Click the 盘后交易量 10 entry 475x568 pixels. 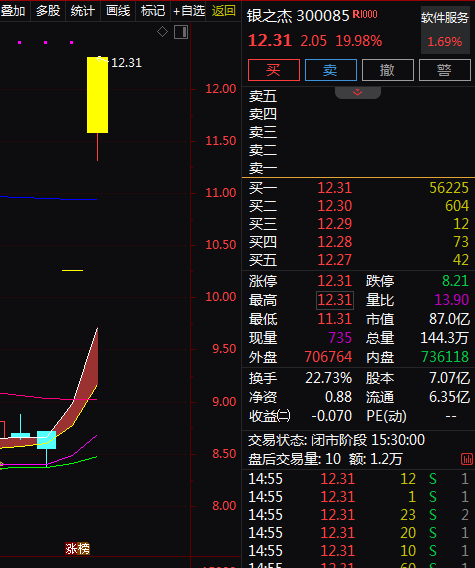click(x=294, y=459)
